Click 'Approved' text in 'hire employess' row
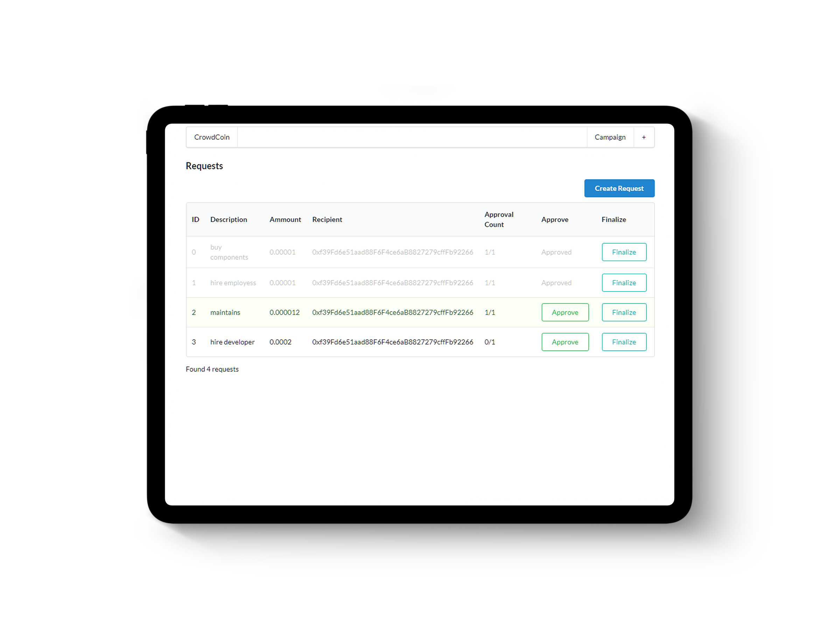Viewport: 840px width, 630px height. point(556,283)
